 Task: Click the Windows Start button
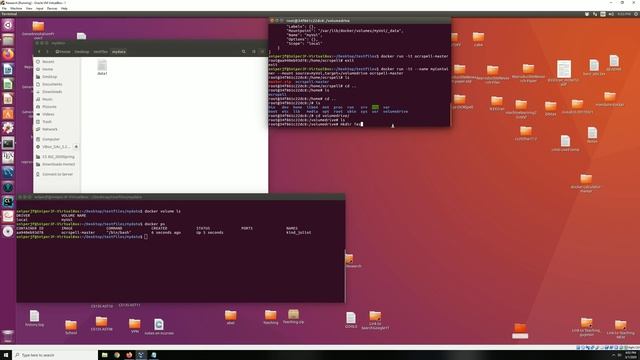pyautogui.click(x=6, y=355)
